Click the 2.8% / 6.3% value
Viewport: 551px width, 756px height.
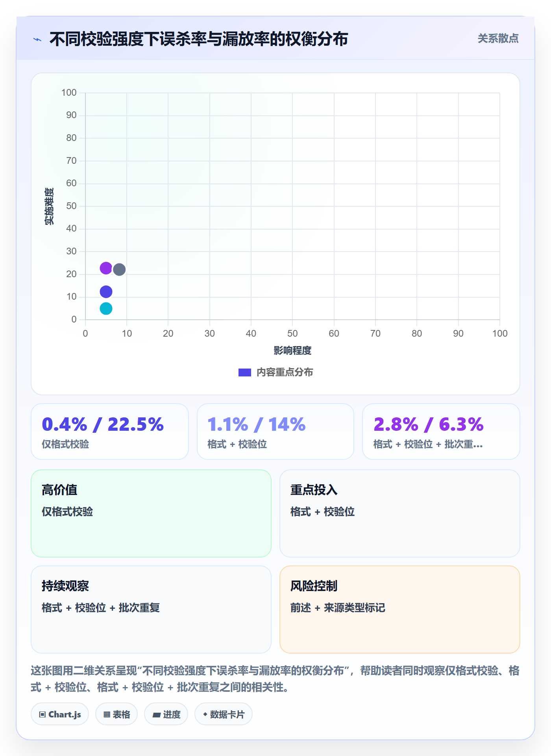[429, 424]
